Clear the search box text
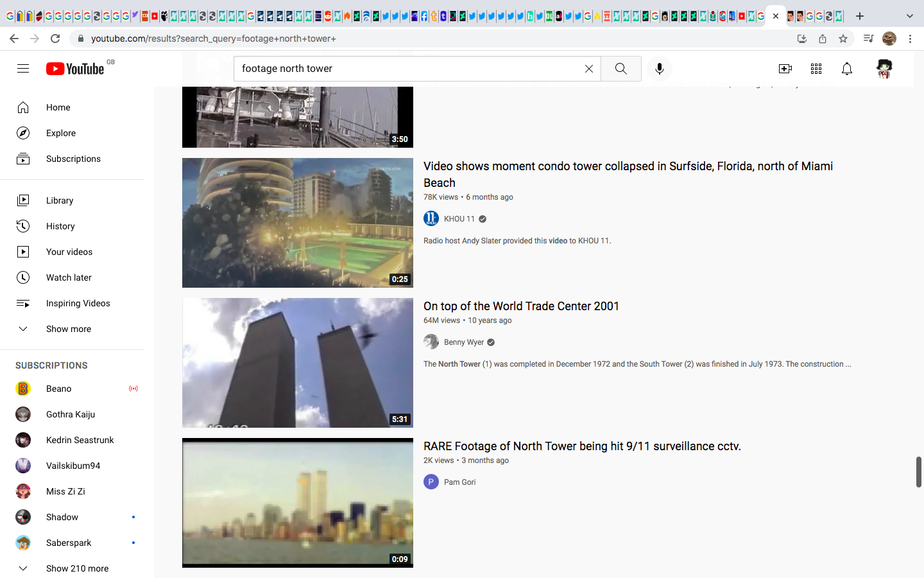This screenshot has height=578, width=924. pyautogui.click(x=588, y=69)
